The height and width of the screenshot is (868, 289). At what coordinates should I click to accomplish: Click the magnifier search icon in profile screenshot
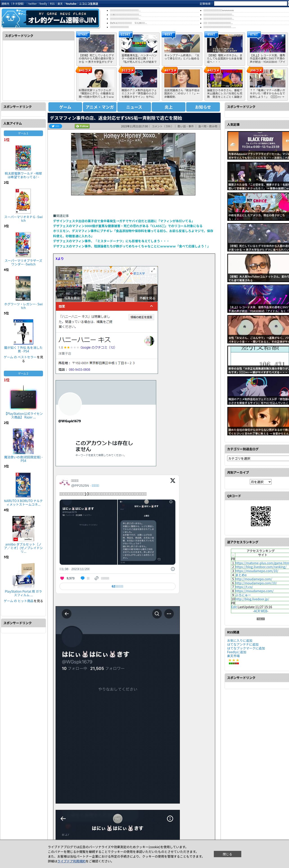(157, 614)
